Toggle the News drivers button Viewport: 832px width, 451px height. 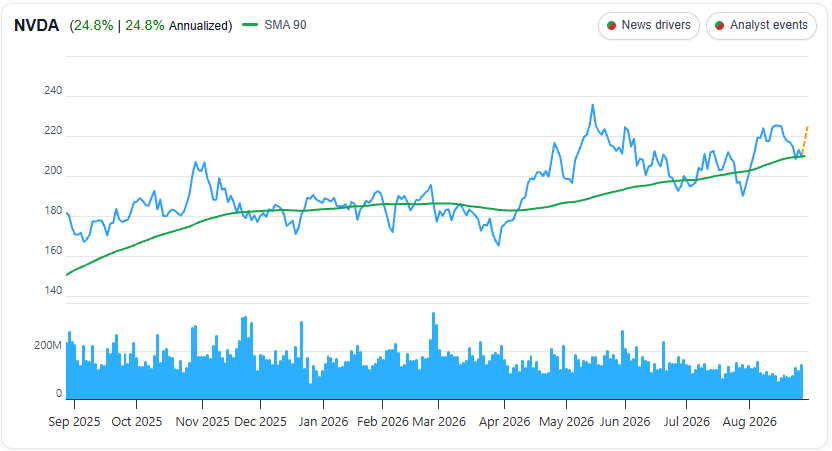tap(649, 25)
